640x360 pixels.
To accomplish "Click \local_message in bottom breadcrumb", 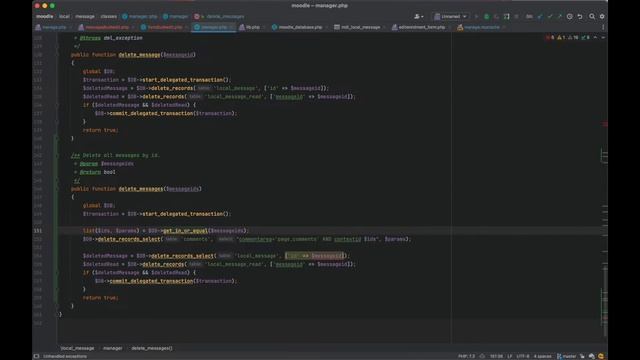I will (77, 348).
